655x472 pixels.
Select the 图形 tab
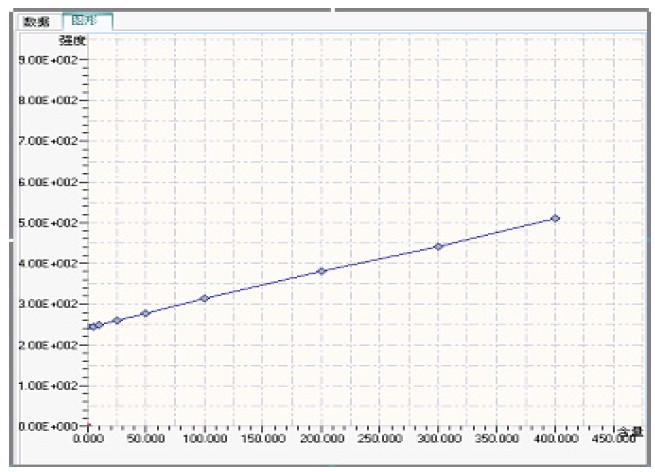click(86, 20)
